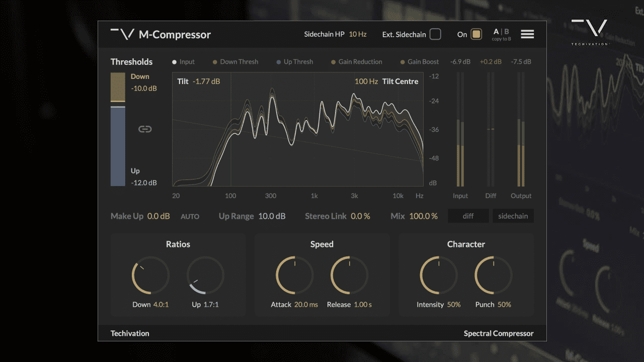Toggle the Gain Boost curve
Image resolution: width=644 pixels, height=362 pixels.
419,61
